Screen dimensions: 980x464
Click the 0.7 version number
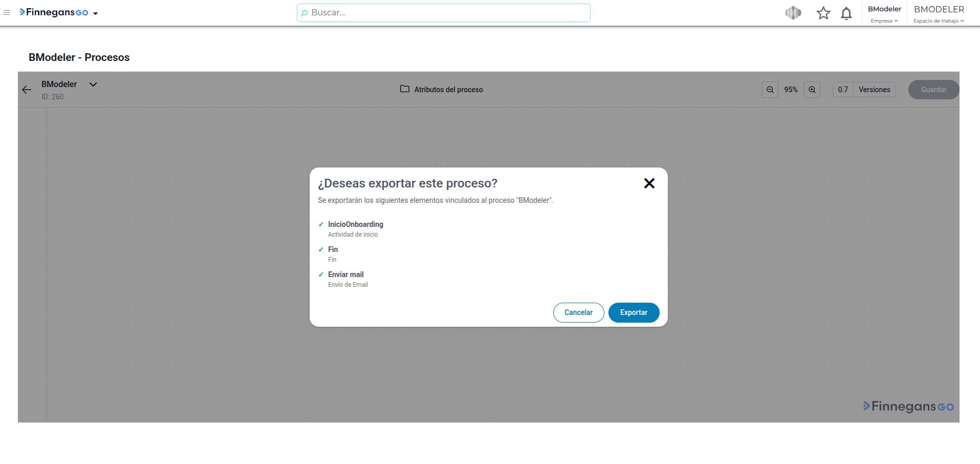pos(843,90)
